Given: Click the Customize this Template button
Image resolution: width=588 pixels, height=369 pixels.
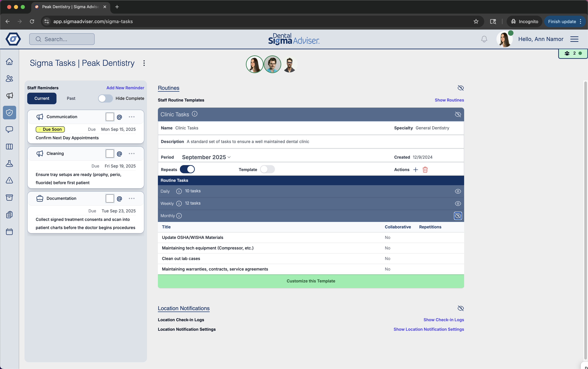Looking at the screenshot, I should [311, 281].
